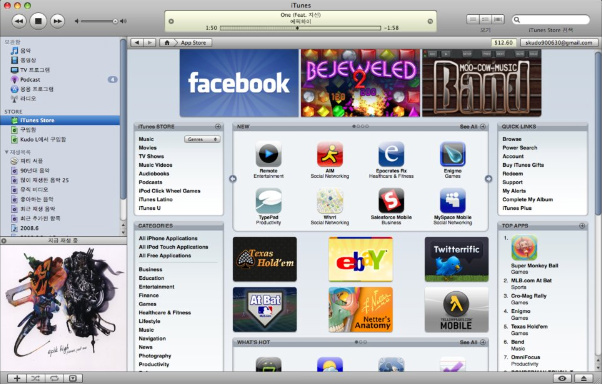Select iTunes Store in the sidebar

(x=60, y=120)
